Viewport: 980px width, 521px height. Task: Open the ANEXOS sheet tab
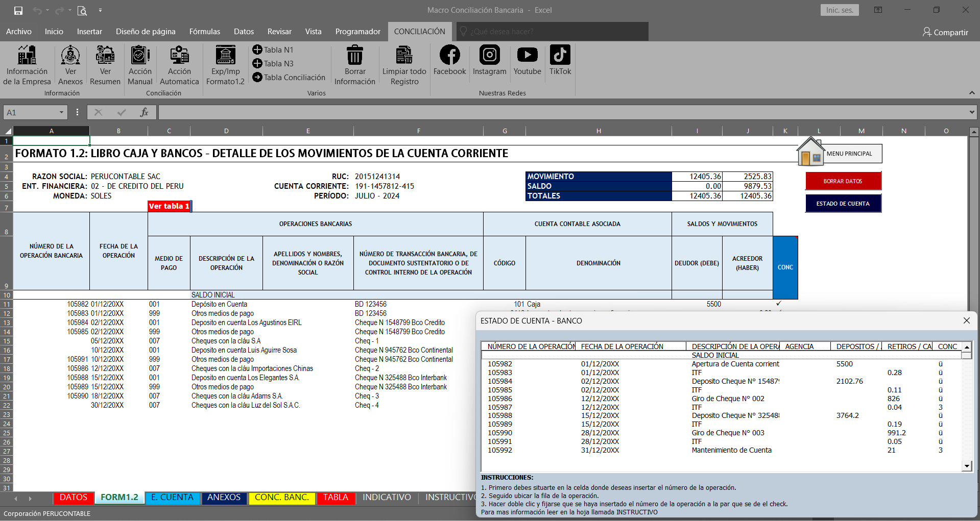(224, 498)
